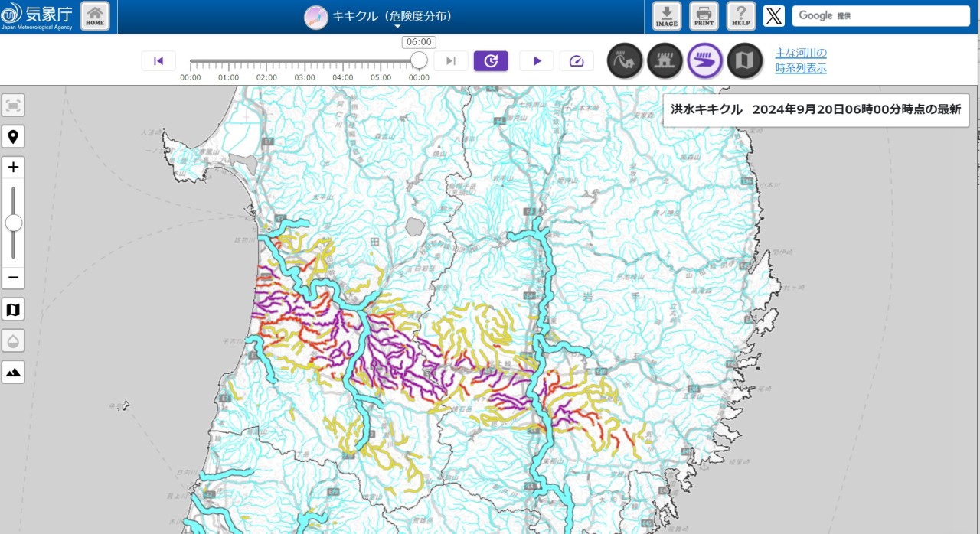Image resolution: width=980 pixels, height=534 pixels.
Task: Click the JMA HOME button
Action: (x=95, y=16)
